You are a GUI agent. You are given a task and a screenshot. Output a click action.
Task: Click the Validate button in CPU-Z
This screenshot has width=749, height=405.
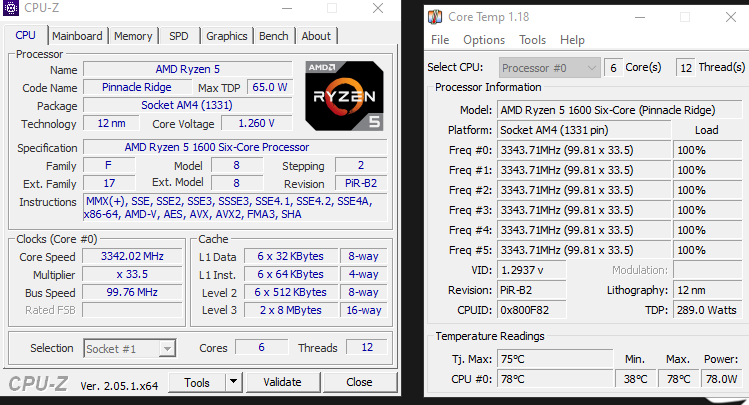(x=282, y=383)
